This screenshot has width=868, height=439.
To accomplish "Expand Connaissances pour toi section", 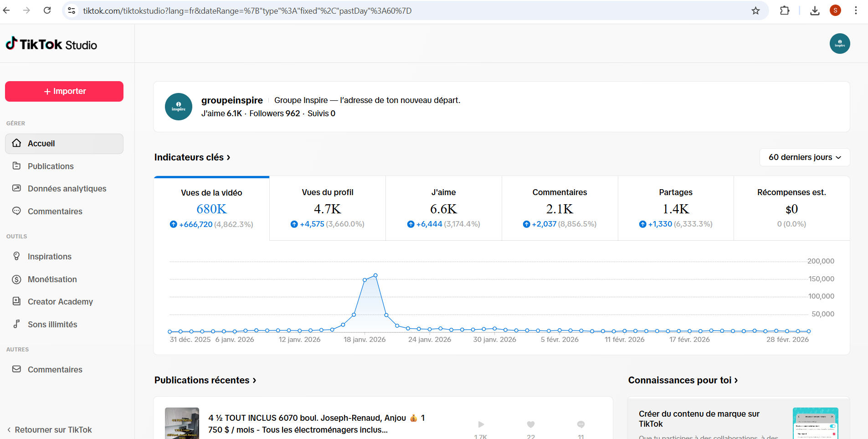I will point(683,380).
